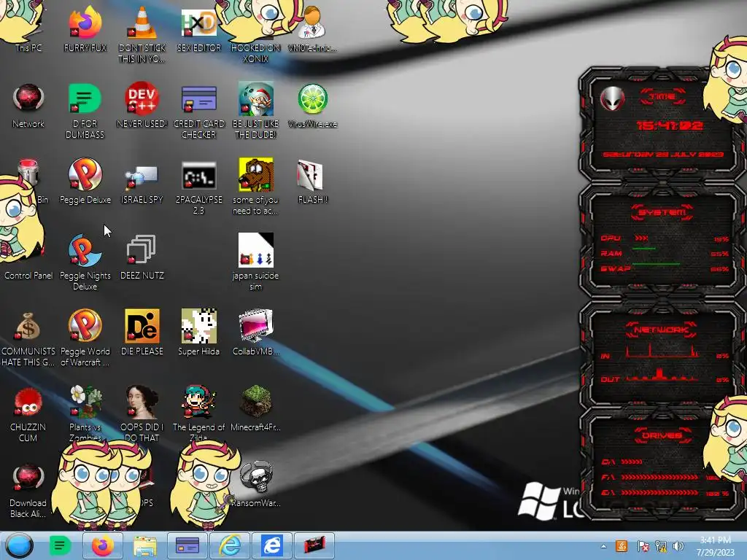747x560 pixels.
Task: Open COMMUNISTS HATE THIS G... money bag icon
Action: coord(28,338)
